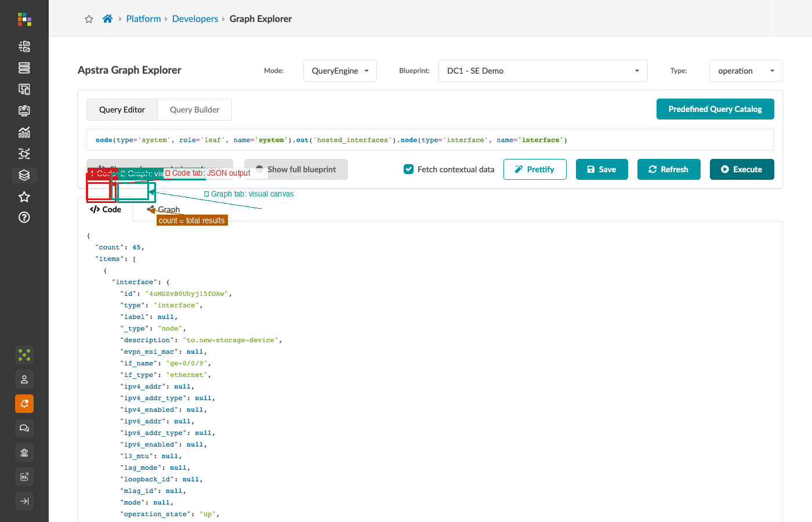Open the Help question-mark sidebar icon
This screenshot has height=522, width=812.
(x=24, y=217)
